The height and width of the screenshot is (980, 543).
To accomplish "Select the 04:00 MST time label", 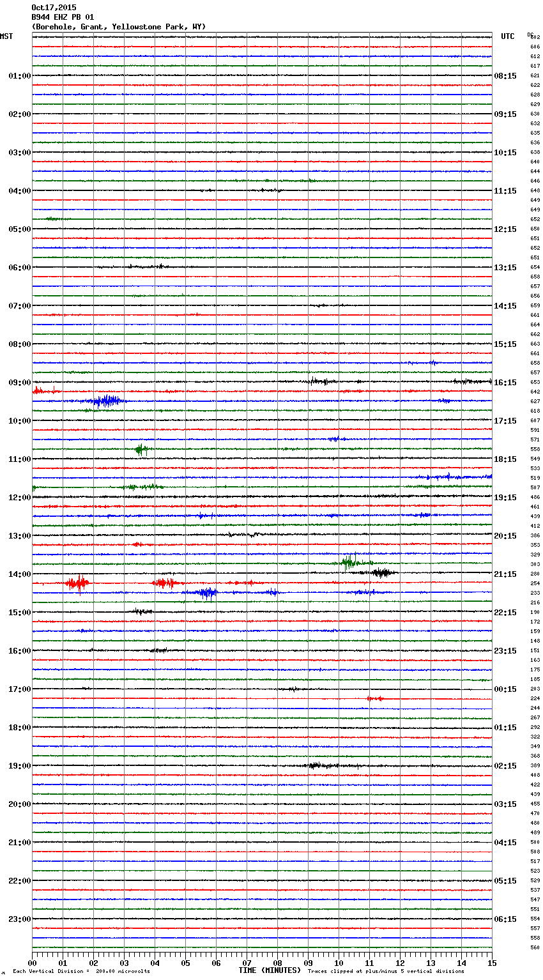I will (20, 191).
